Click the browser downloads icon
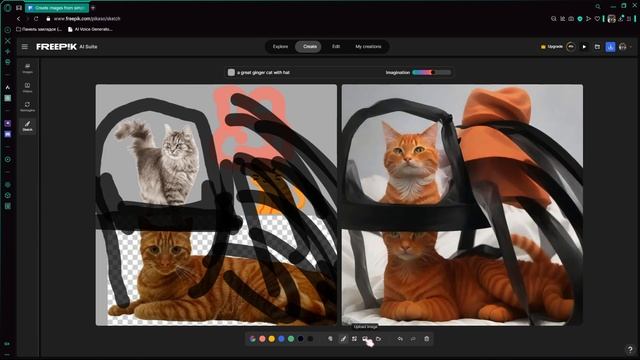Screen dimensions: 640x360 tap(620, 19)
